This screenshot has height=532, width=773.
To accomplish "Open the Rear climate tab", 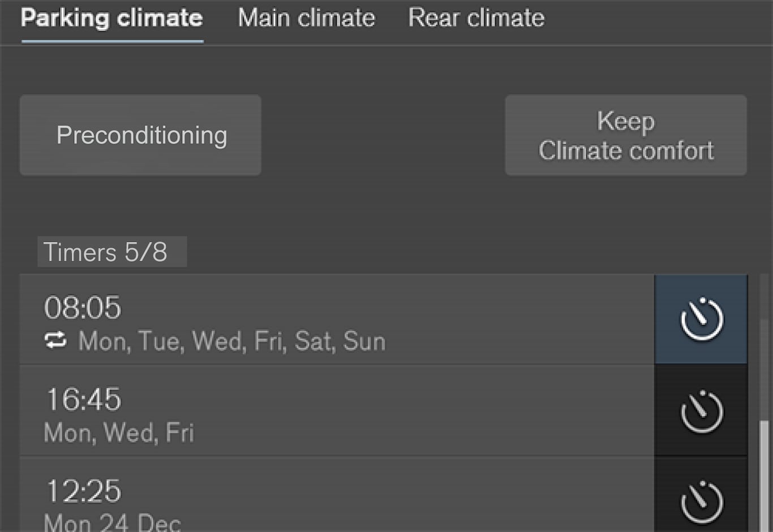I will point(476,18).
